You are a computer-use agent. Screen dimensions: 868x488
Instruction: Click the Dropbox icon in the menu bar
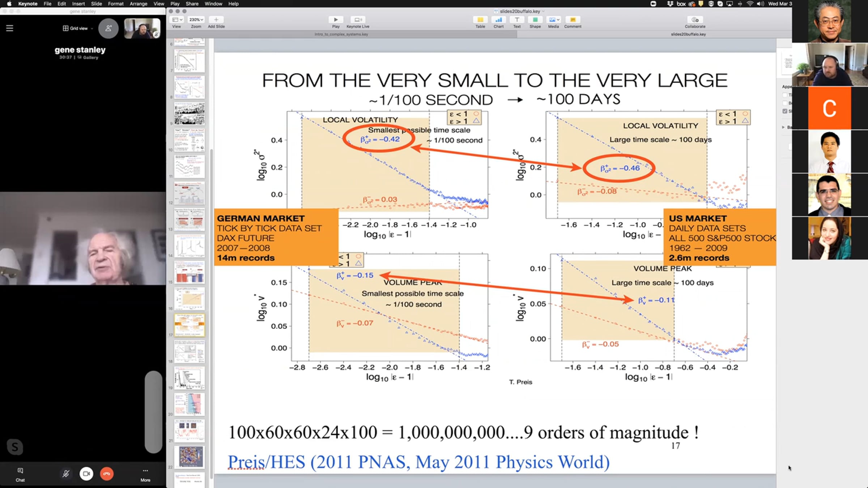[x=670, y=4]
